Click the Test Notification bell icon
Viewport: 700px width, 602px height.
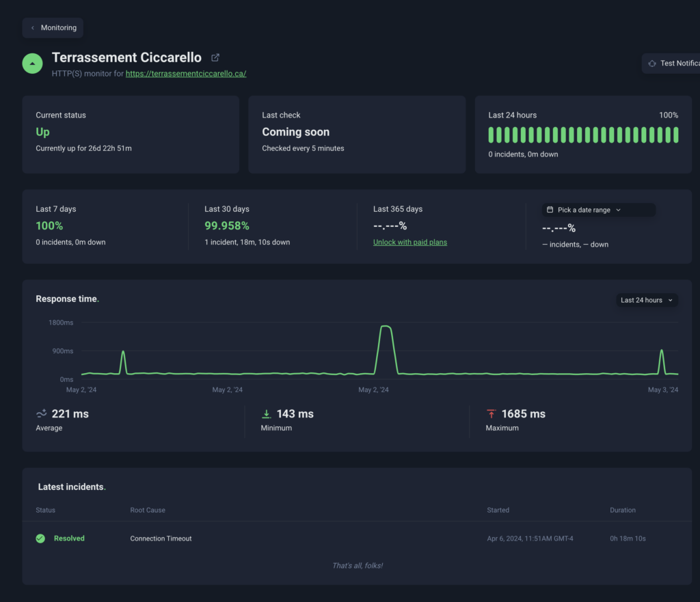(652, 64)
